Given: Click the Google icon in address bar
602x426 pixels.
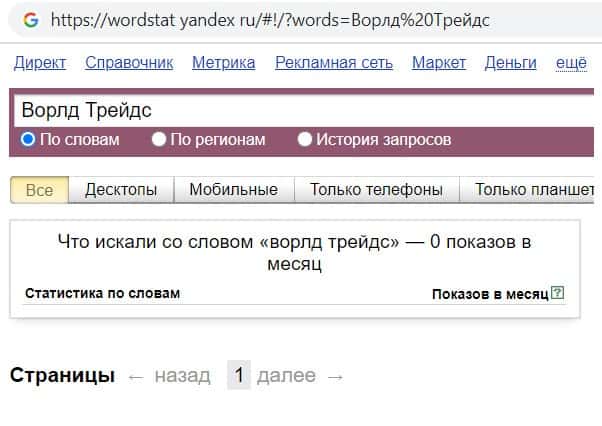Looking at the screenshot, I should point(31,20).
